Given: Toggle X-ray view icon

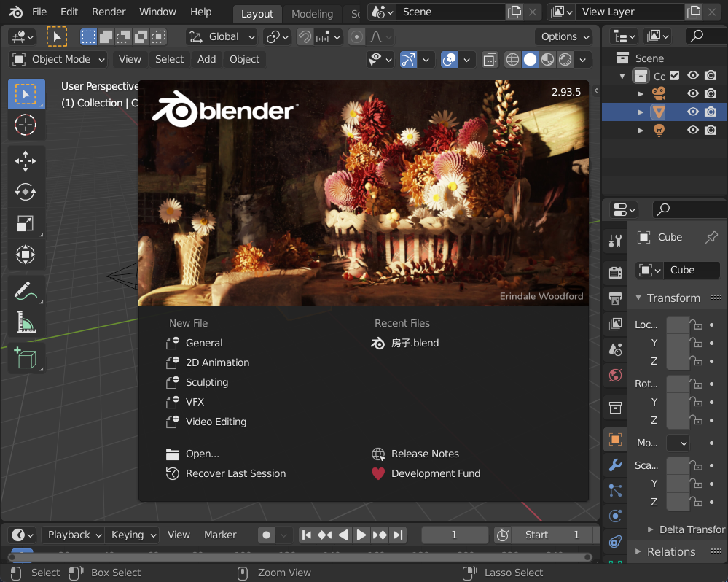Looking at the screenshot, I should click(x=490, y=60).
